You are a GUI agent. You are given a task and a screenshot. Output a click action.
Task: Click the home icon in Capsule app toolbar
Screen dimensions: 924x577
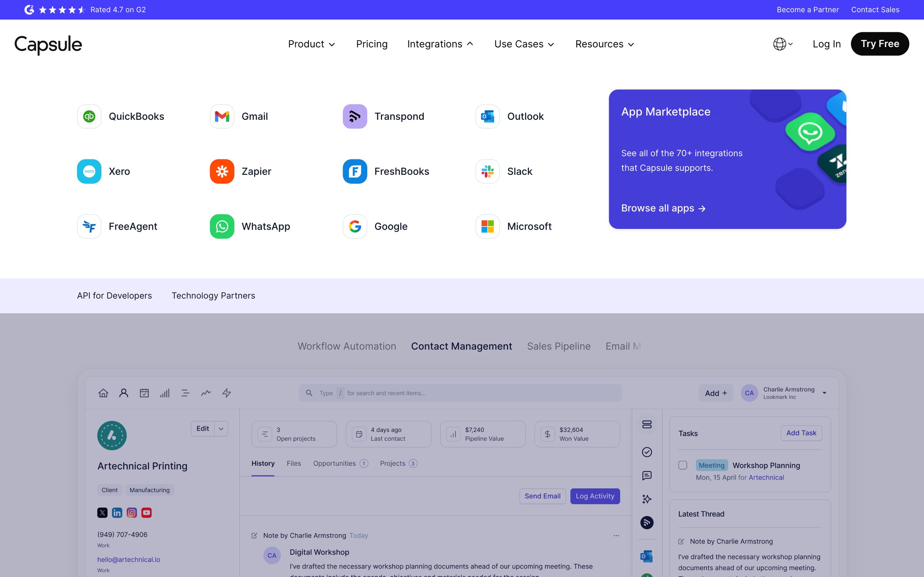click(x=103, y=393)
